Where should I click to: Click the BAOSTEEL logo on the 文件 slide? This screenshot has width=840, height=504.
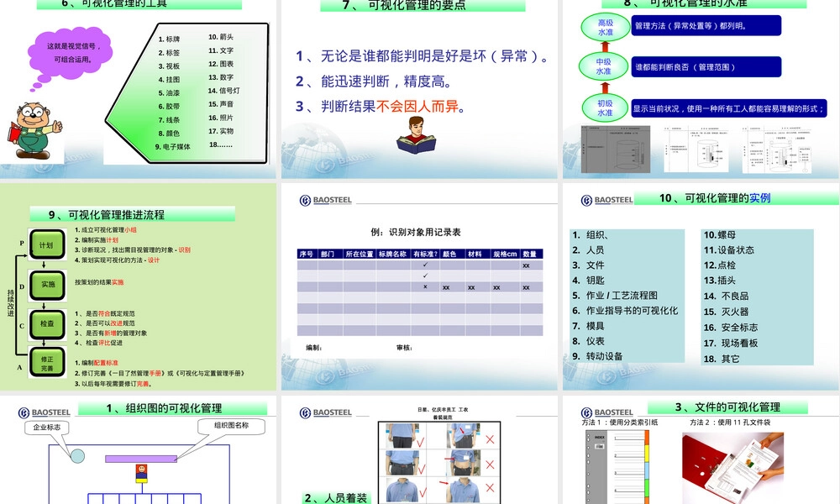tap(607, 412)
